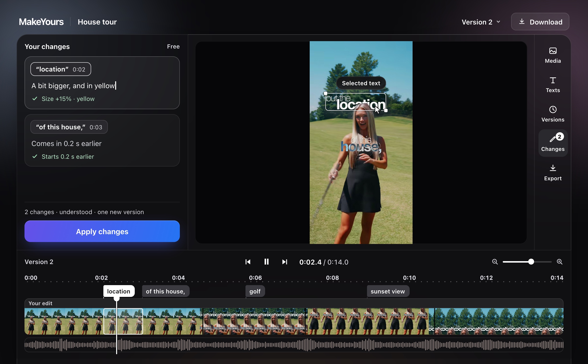Viewport: 588px width, 364px height.
Task: Select the Changes sidebar tab
Action: (x=553, y=143)
